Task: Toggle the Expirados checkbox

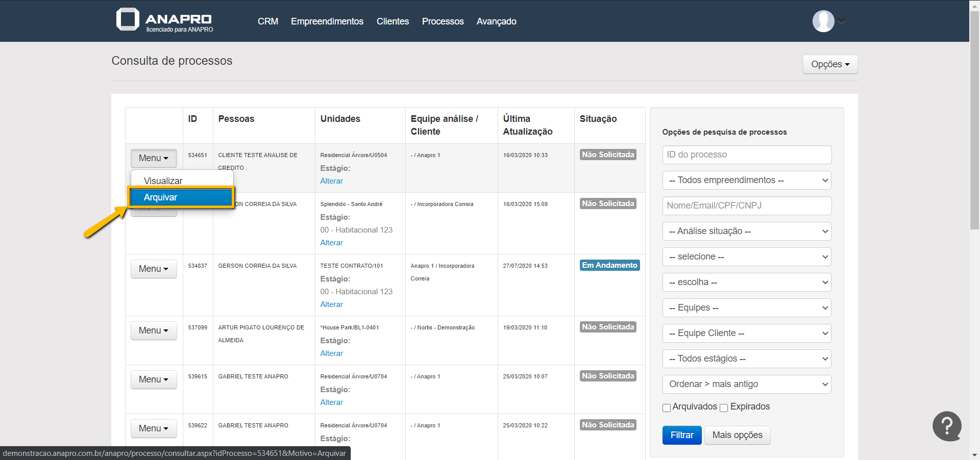Action: point(724,407)
